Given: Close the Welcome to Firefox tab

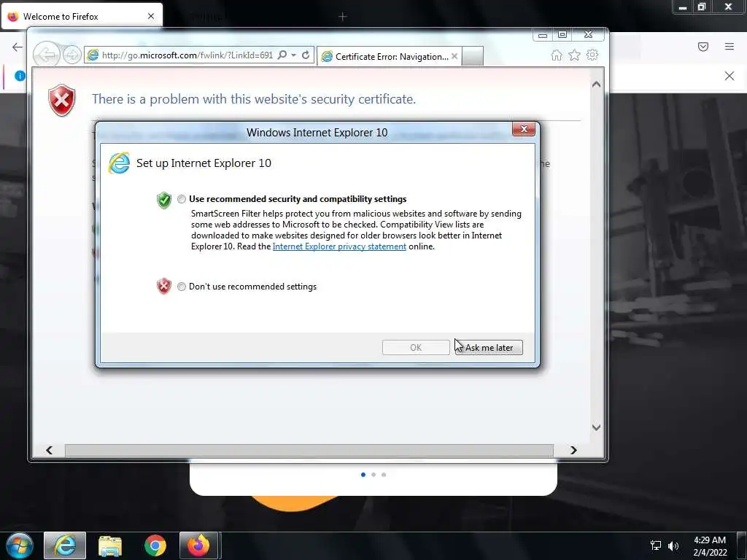Looking at the screenshot, I should 151,16.
